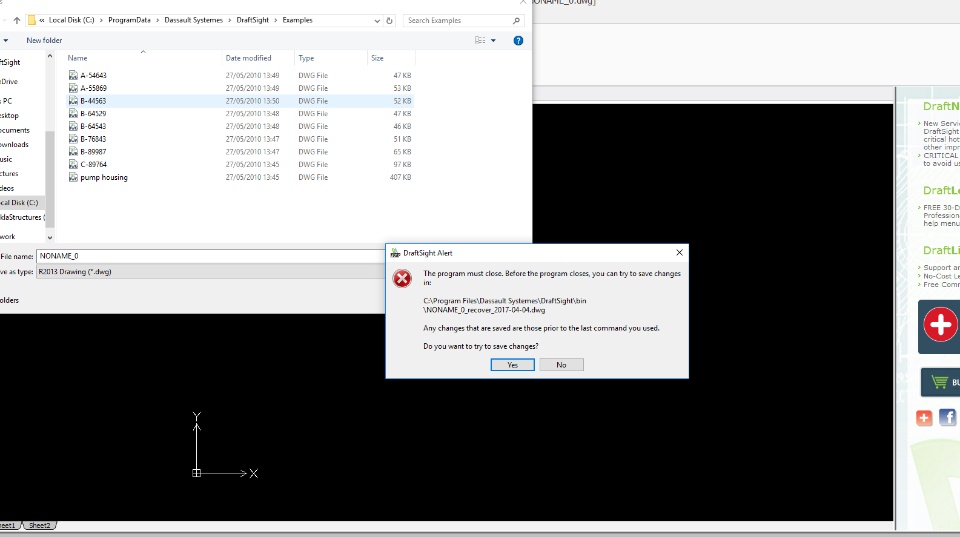Click the folder icon in the address bar

[32, 20]
